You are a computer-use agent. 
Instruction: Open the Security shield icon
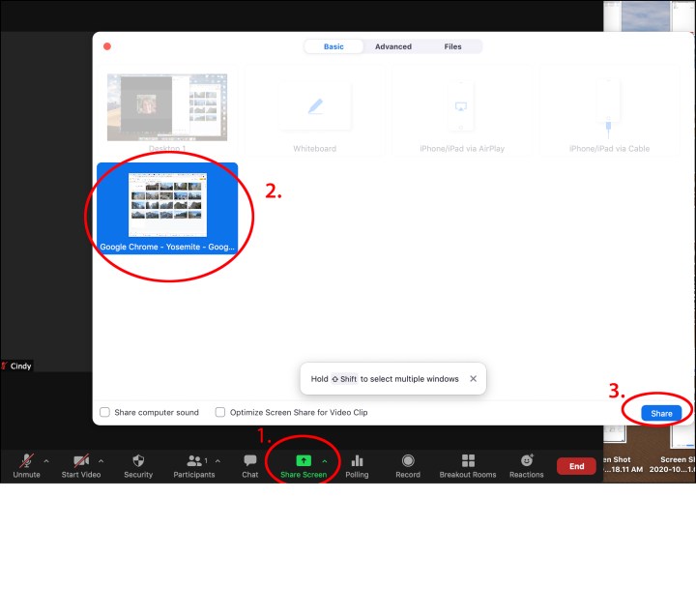(x=138, y=460)
